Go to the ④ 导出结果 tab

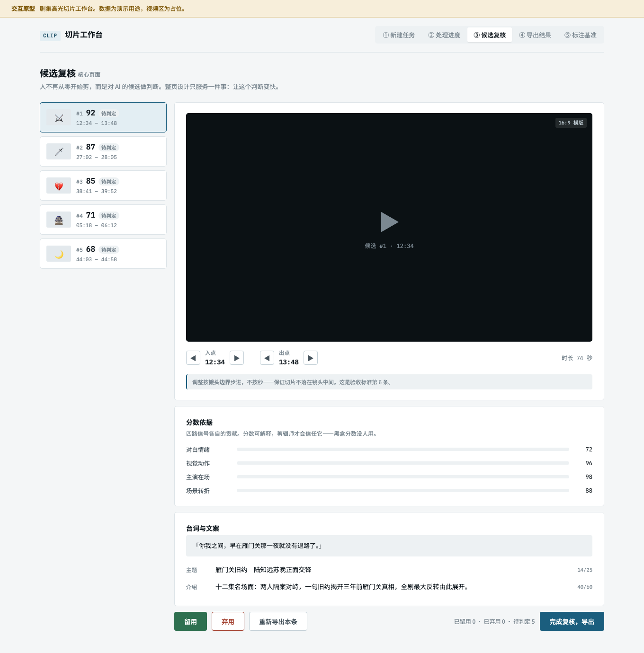pyautogui.click(x=535, y=35)
